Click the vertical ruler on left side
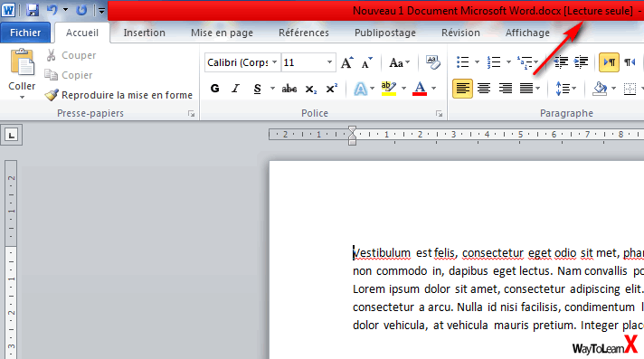This screenshot has width=644, height=359. pos(11,260)
